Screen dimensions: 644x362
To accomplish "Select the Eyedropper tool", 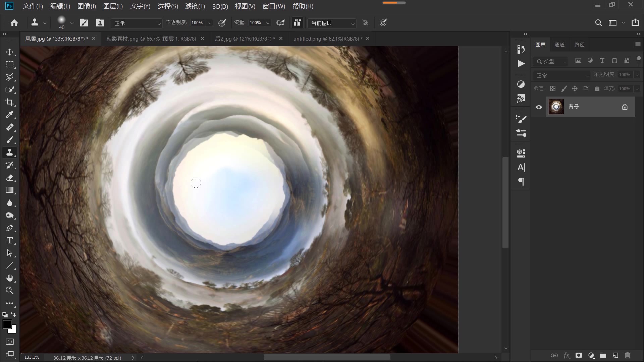I will pyautogui.click(x=10, y=115).
